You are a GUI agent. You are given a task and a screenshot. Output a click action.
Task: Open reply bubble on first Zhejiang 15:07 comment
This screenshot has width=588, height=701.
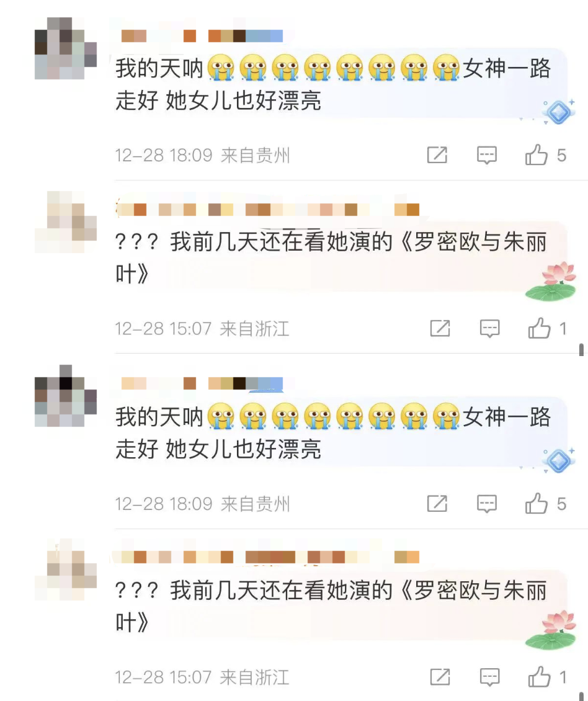tap(489, 328)
